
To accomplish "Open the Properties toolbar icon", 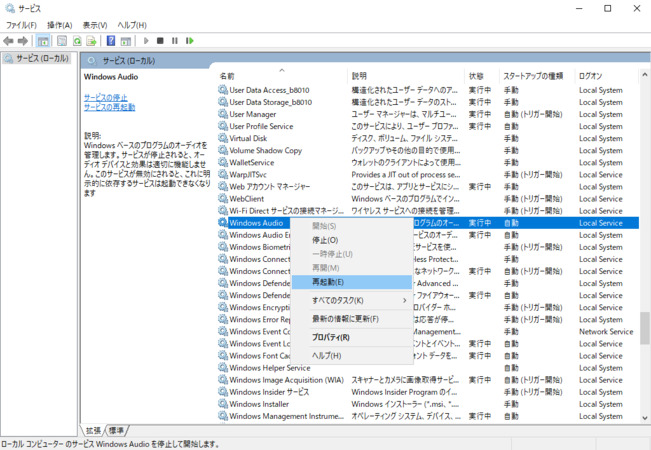I will (x=62, y=41).
